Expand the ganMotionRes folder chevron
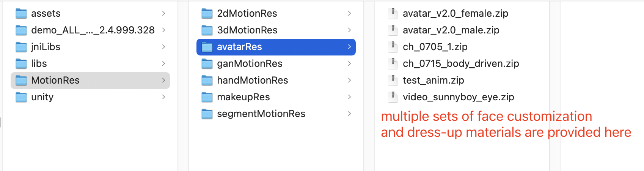Viewport: 644px width, 171px height. (349, 63)
